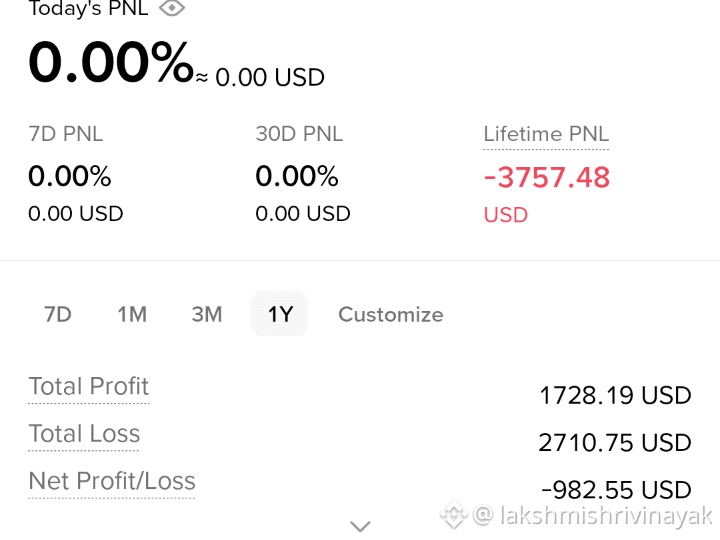The image size is (720, 540).
Task: Select the 3M time range tab
Action: [x=207, y=315]
